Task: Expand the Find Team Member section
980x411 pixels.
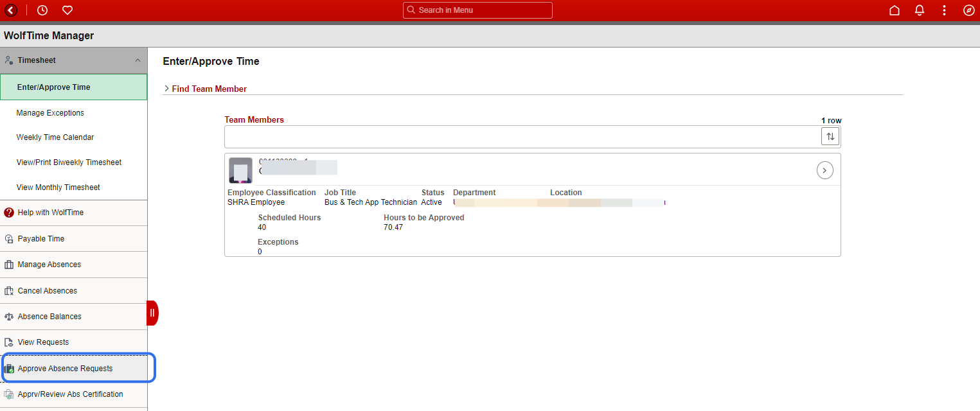Action: coord(206,89)
